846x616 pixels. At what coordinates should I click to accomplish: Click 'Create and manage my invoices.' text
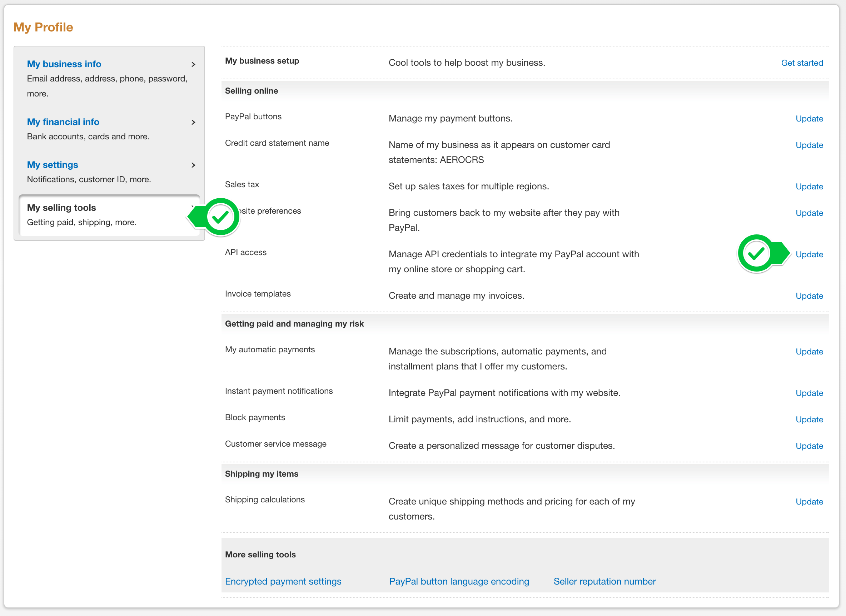pos(456,296)
